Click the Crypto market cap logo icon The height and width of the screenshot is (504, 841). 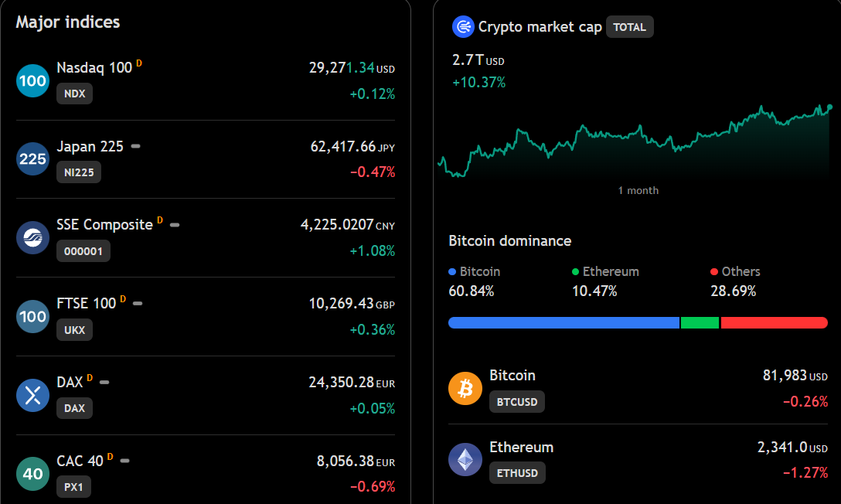click(x=463, y=27)
